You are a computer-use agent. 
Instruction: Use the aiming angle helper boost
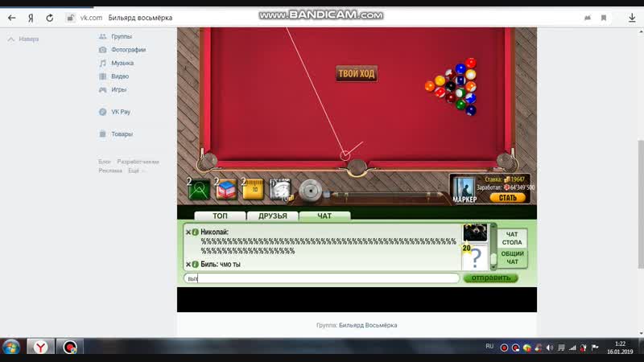click(199, 189)
